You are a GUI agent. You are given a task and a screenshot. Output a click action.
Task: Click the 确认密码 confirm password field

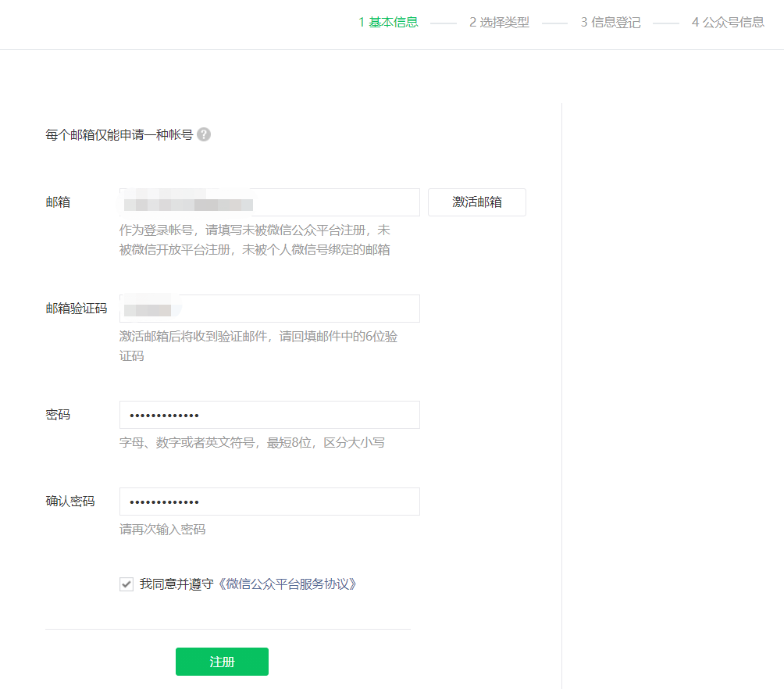pos(269,502)
